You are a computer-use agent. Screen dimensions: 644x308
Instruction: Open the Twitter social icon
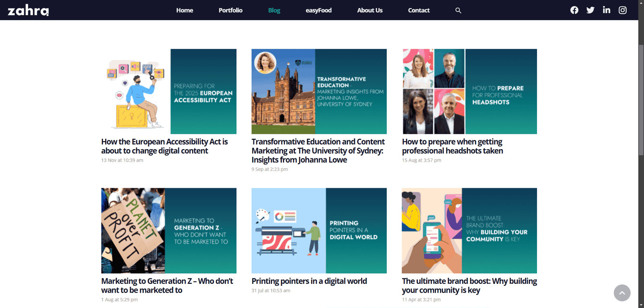(590, 10)
